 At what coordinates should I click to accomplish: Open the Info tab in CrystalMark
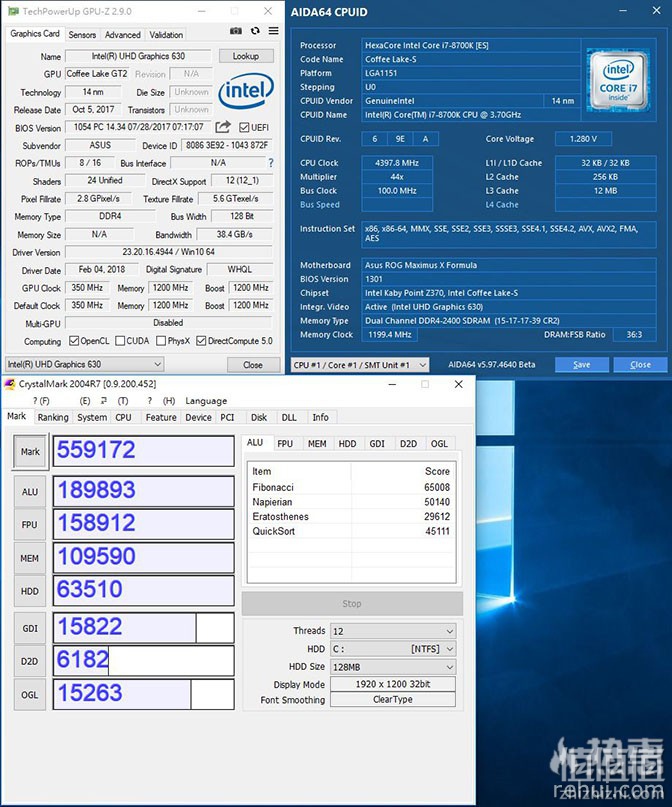pos(321,417)
